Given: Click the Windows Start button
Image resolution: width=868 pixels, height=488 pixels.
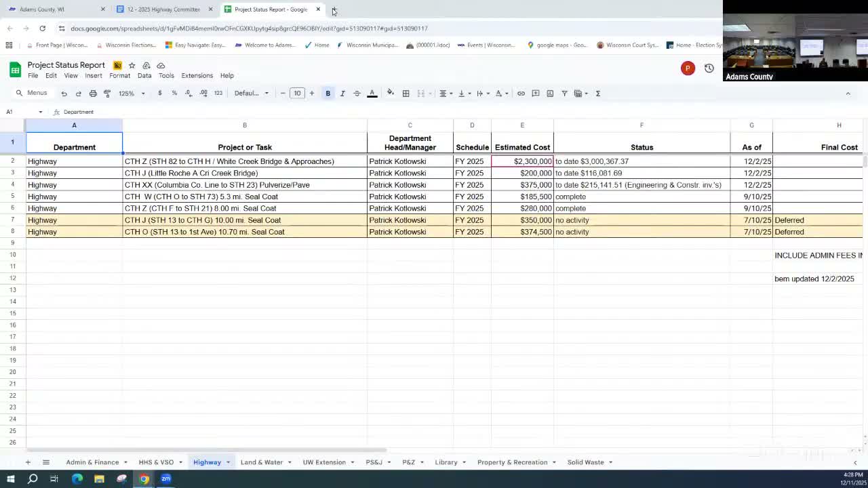Looking at the screenshot, I should tap(11, 479).
